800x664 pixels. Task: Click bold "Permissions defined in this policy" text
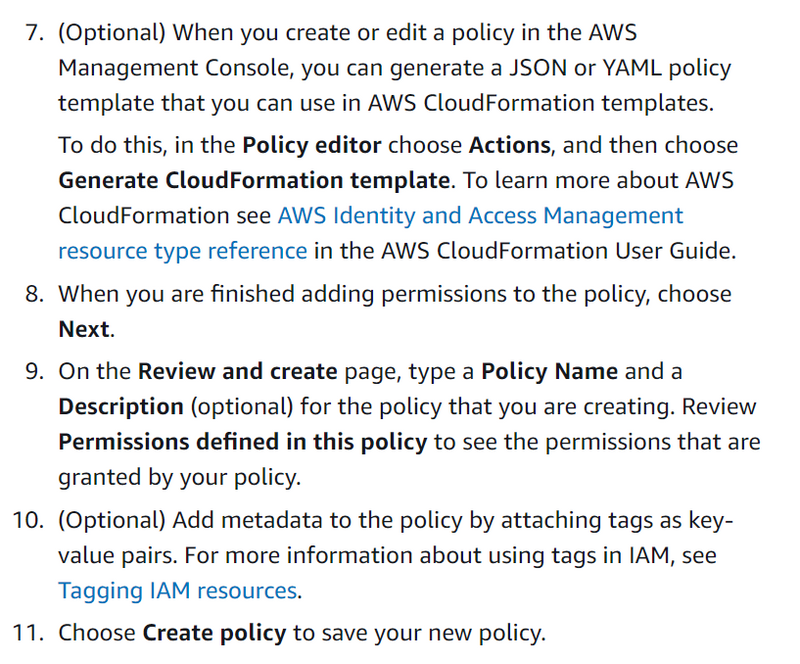point(243,442)
